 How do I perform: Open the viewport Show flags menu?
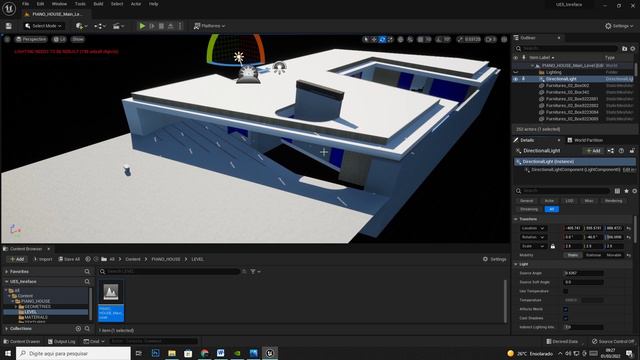78,39
